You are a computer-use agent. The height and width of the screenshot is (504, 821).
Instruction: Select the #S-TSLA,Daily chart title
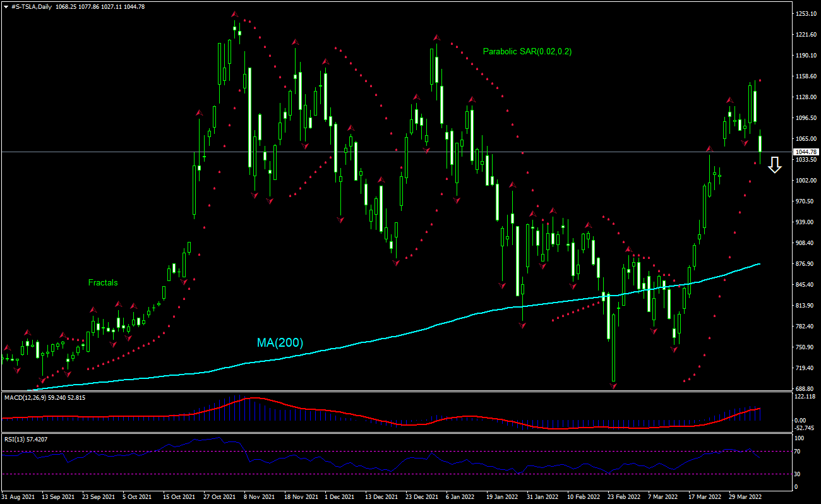click(x=30, y=5)
